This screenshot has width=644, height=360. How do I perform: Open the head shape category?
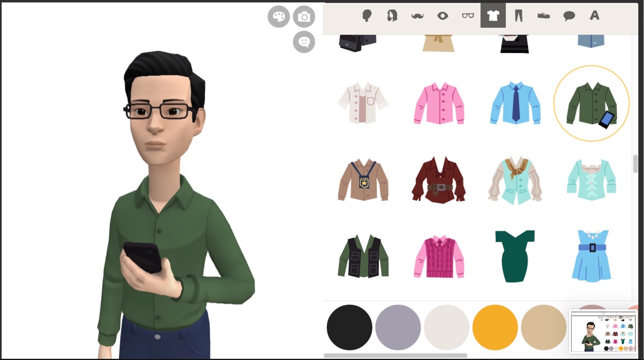[367, 16]
